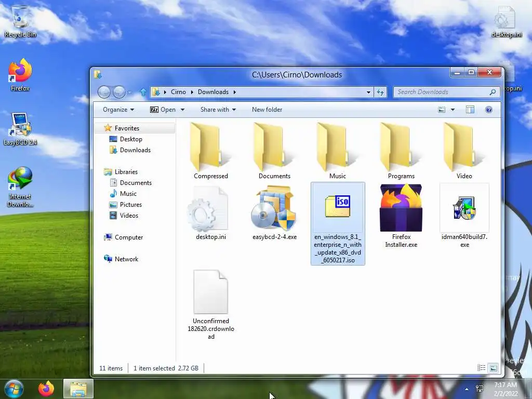Refresh the Downloads folder view
Screen dimensions: 532x399
380,92
